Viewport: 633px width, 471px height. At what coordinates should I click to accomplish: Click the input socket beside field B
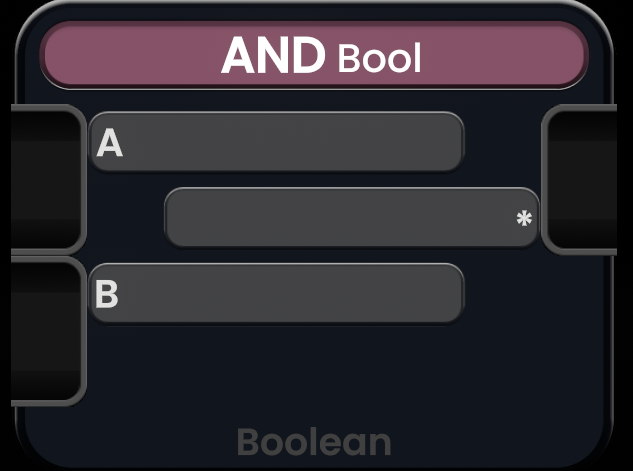pos(46,331)
